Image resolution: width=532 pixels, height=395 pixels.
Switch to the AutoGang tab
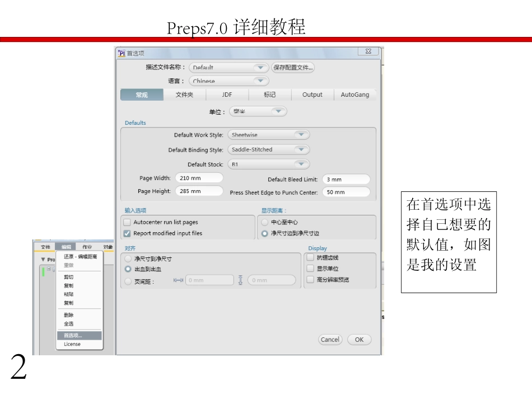point(355,95)
